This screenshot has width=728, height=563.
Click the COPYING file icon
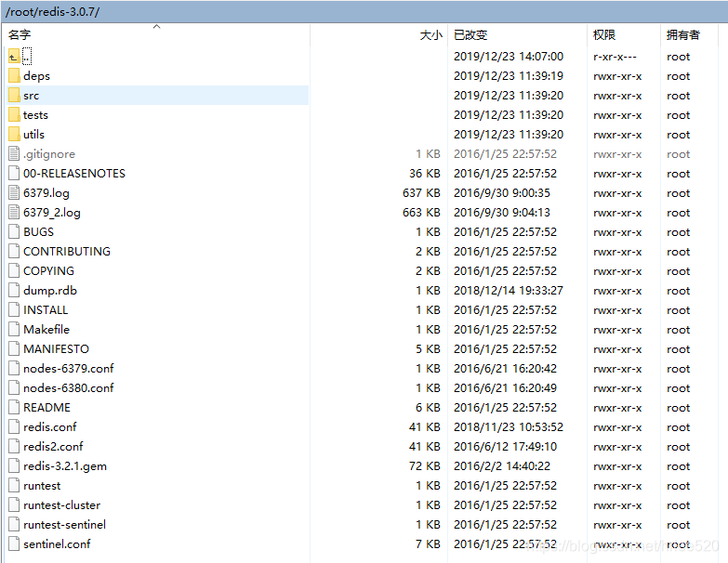coord(14,270)
